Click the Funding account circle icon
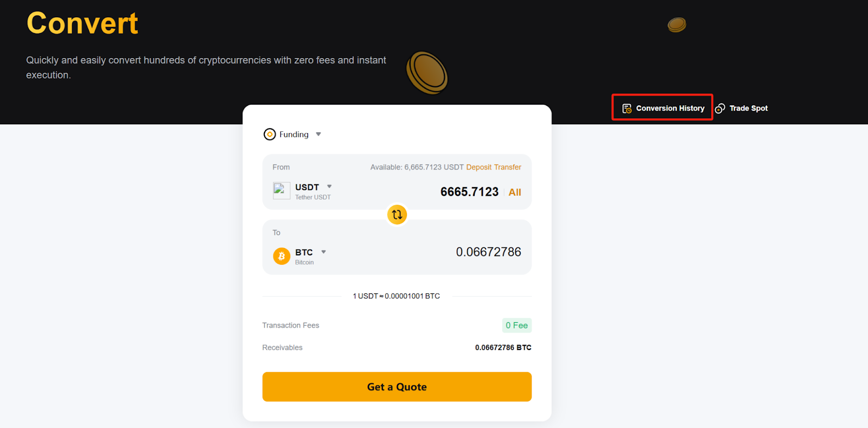 [x=270, y=135]
